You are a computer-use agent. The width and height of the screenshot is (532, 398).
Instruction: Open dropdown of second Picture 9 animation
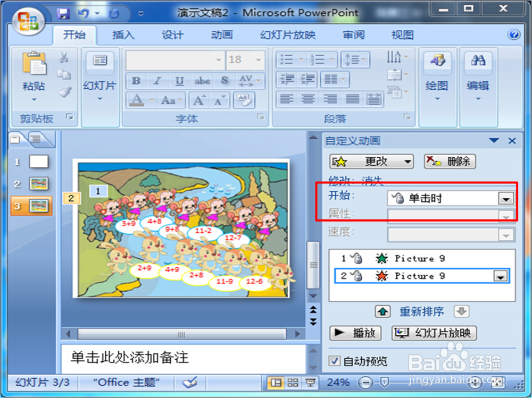coord(501,276)
